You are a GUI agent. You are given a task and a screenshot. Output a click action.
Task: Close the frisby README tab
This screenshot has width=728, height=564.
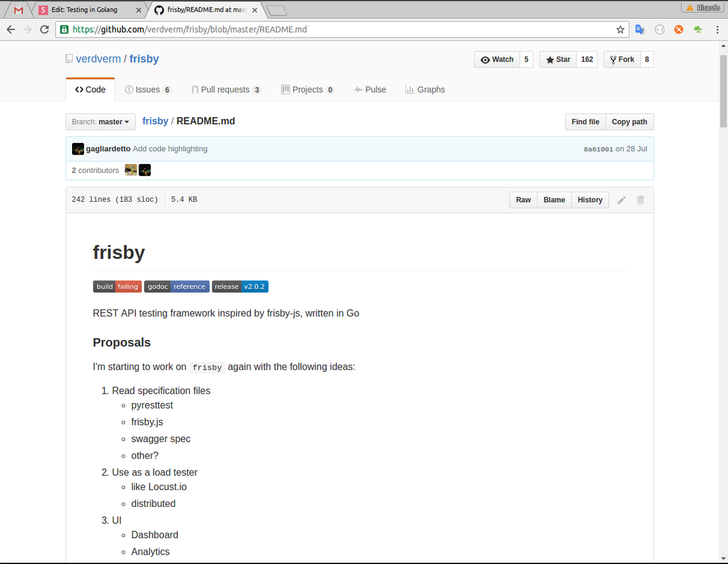point(254,10)
